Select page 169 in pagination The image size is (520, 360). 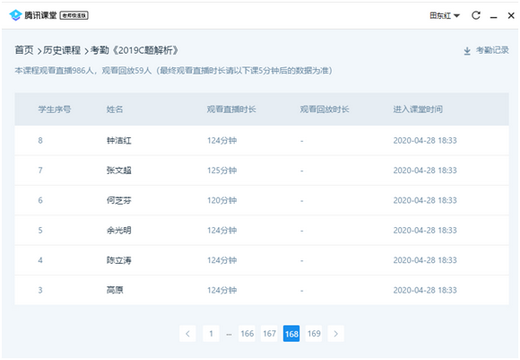click(314, 333)
